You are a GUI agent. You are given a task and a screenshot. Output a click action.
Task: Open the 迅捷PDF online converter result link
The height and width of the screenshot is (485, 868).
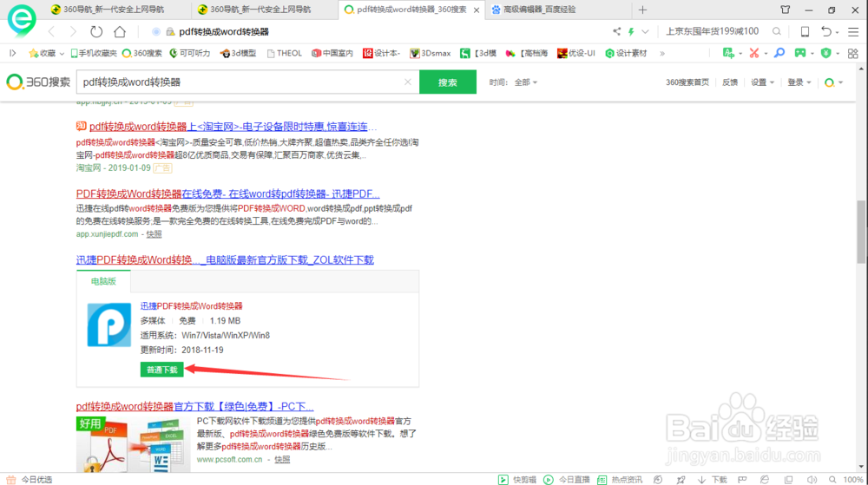227,193
